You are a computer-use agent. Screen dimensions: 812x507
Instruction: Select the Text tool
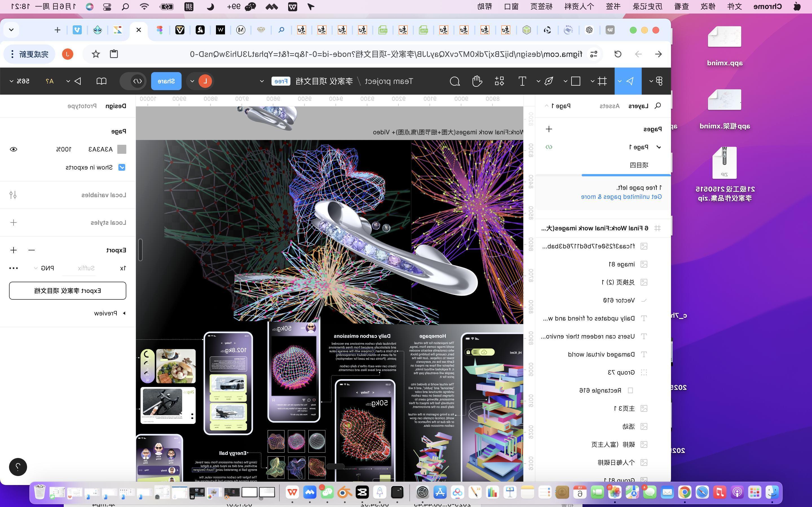click(x=522, y=81)
